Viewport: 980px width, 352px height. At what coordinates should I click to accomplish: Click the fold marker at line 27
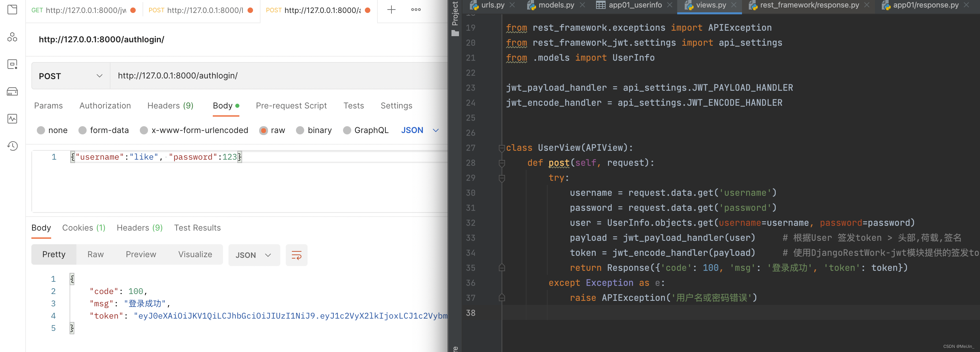[x=502, y=148]
